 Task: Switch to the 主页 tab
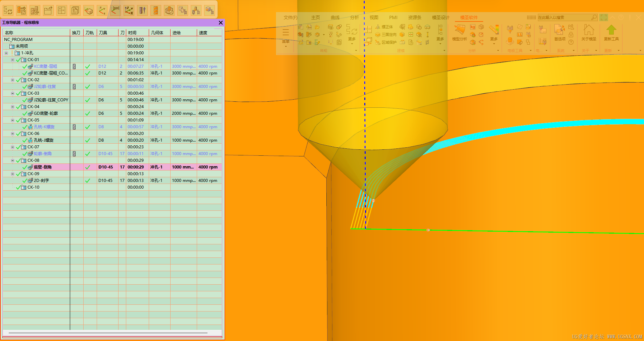316,17
